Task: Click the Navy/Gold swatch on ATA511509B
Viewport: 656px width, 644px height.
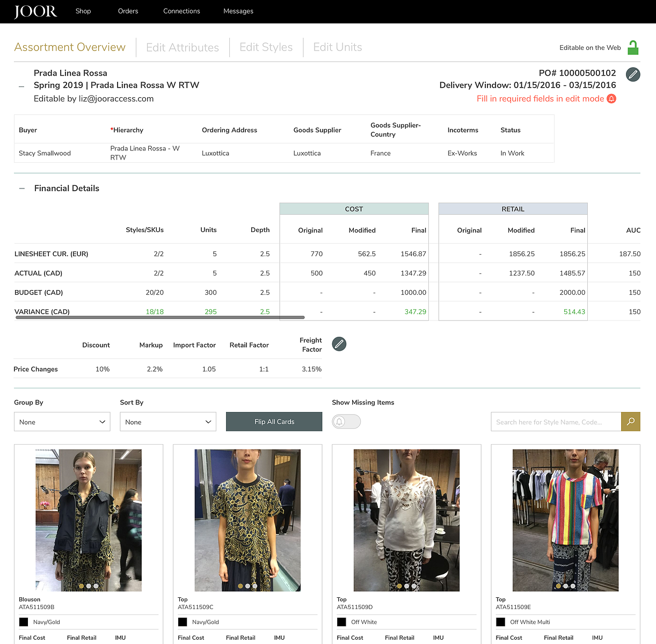Action: pyautogui.click(x=24, y=622)
